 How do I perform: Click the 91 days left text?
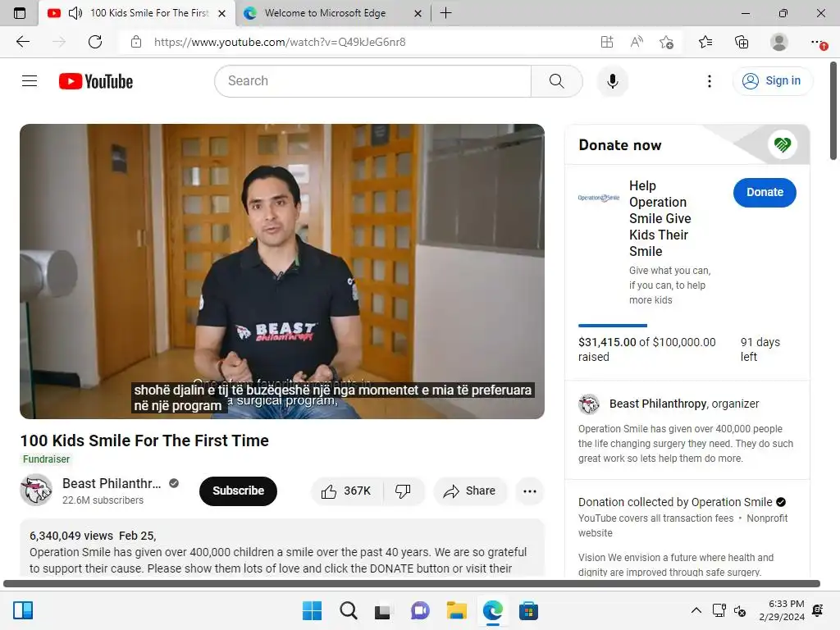(760, 349)
